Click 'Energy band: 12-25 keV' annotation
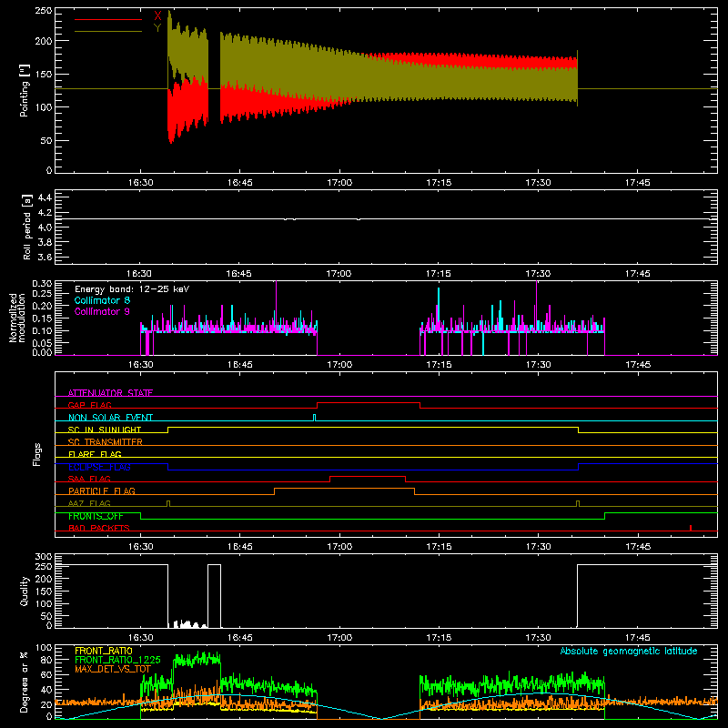Screen dimensions: 728x728 click(132, 289)
